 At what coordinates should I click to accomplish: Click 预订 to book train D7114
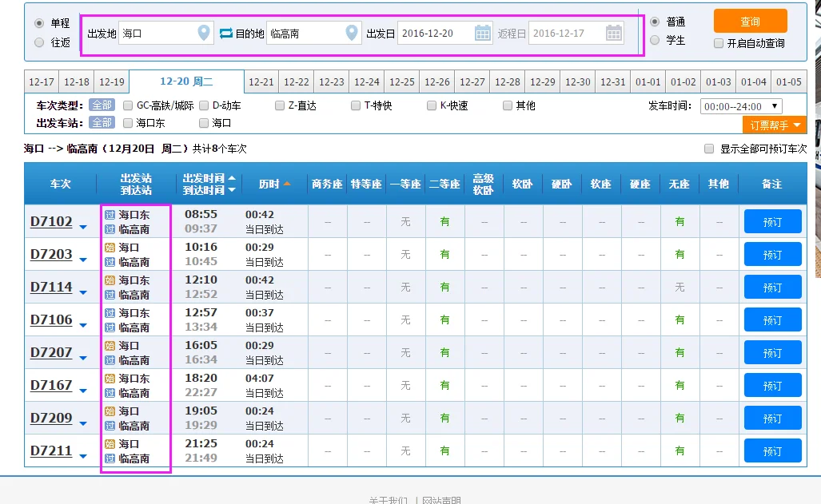[x=772, y=288]
